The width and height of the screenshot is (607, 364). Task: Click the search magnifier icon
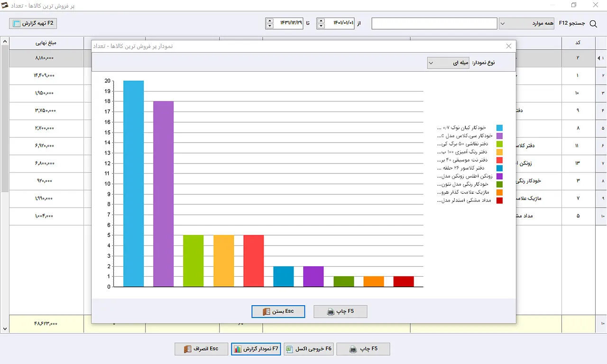coord(593,23)
